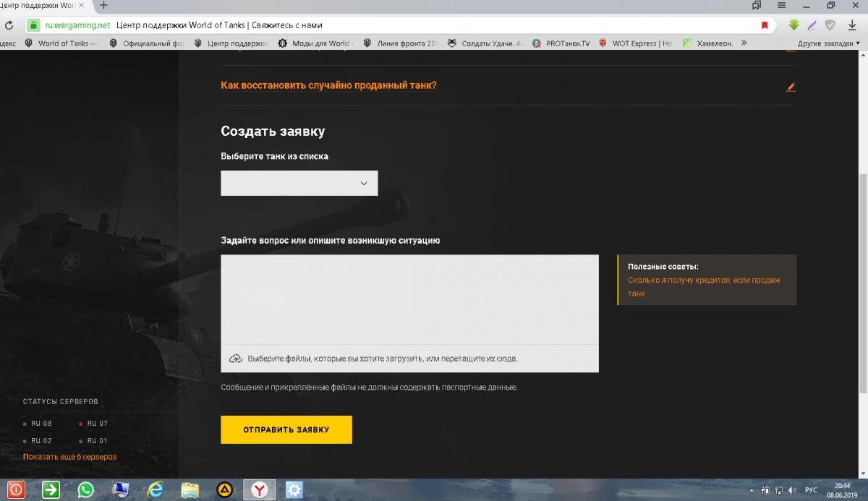
Task: Reload the page with the refresh icon
Action: 8,25
